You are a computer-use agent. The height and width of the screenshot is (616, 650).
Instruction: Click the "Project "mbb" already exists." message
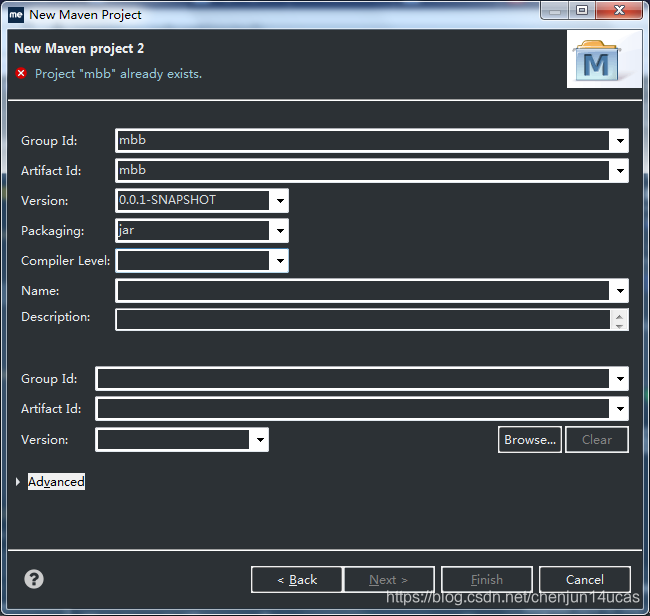click(x=118, y=74)
